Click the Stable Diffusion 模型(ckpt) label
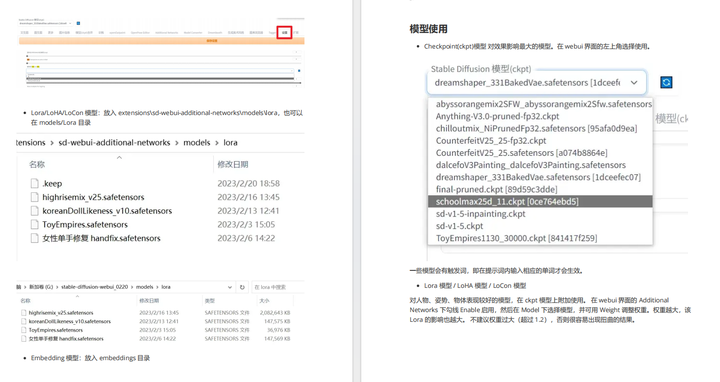Screen dimensions: 720x382 click(481, 69)
